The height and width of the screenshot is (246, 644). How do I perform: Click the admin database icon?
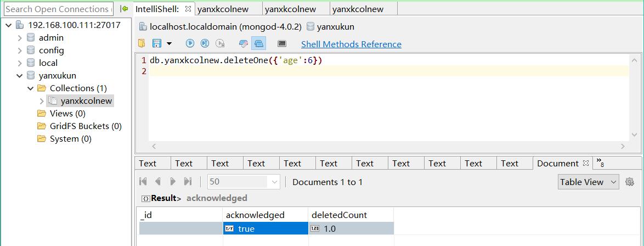click(31, 37)
